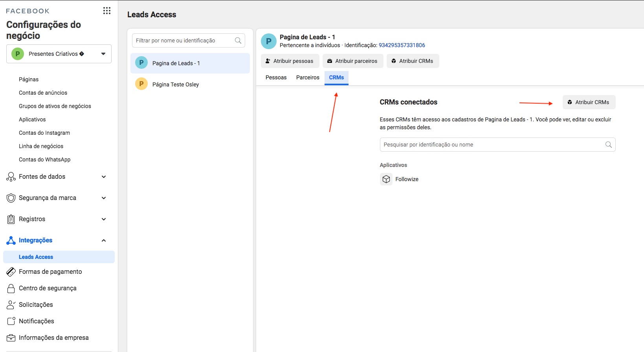Click the Página Teste Osley avatar icon
Viewport: 644px width, 352px height.
[141, 84]
